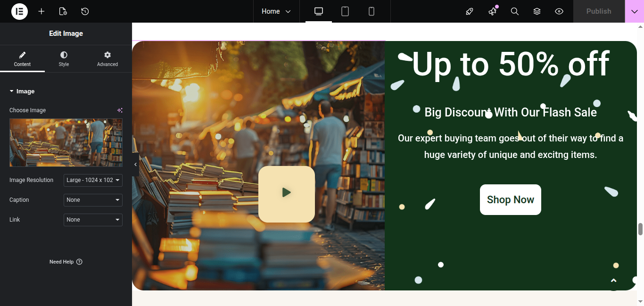
Task: Click the Add Element plus icon
Action: [x=41, y=11]
